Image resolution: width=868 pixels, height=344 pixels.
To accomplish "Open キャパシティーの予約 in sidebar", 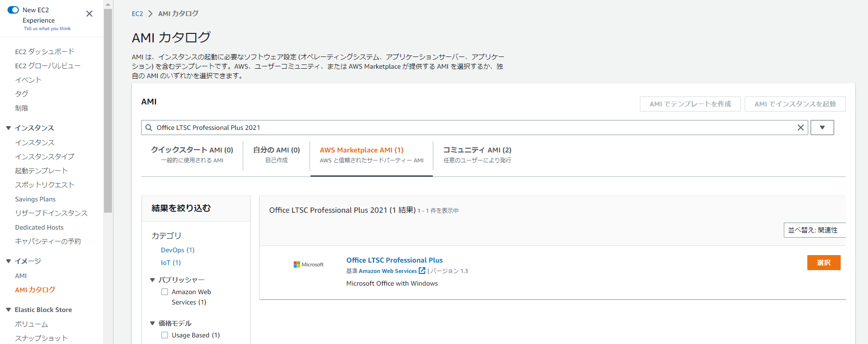I will click(48, 241).
